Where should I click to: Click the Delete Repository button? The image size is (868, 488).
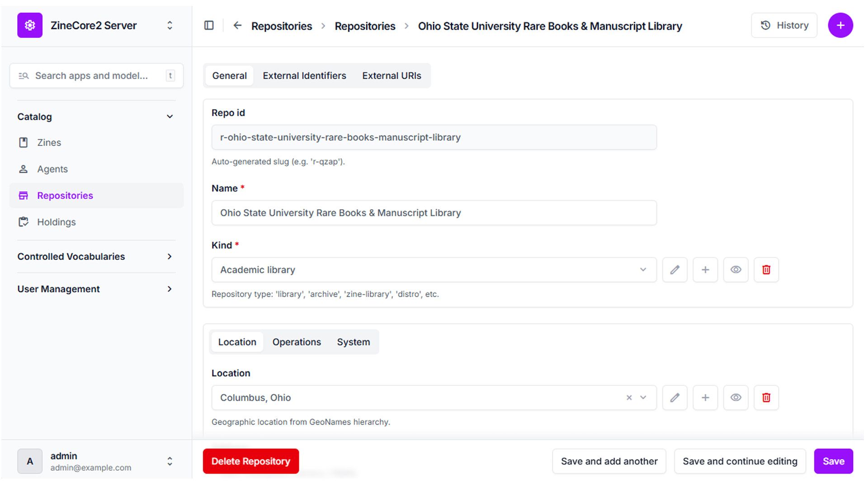pyautogui.click(x=250, y=461)
